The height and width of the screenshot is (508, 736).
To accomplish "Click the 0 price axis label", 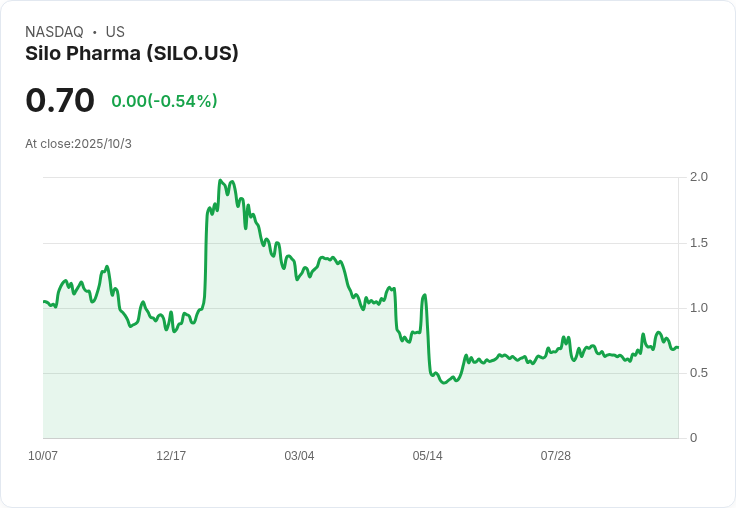I will pos(693,438).
